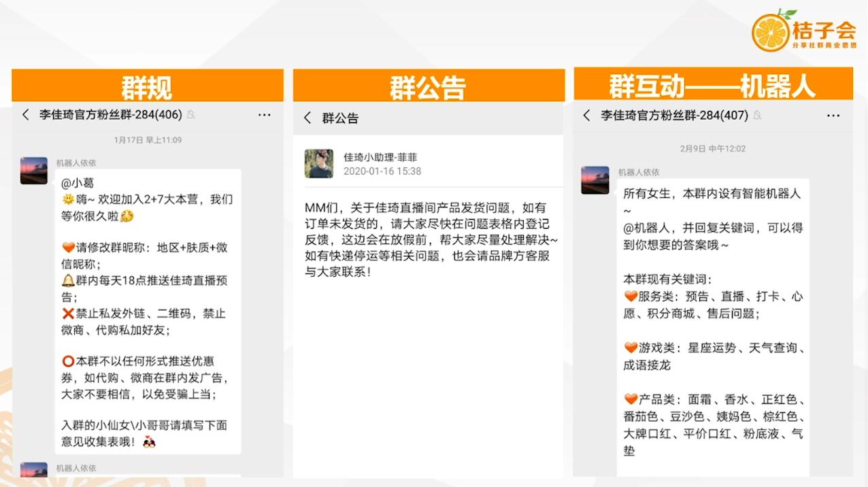
Task: Open three-dot menu of the 407-member group chat
Action: [x=833, y=116]
